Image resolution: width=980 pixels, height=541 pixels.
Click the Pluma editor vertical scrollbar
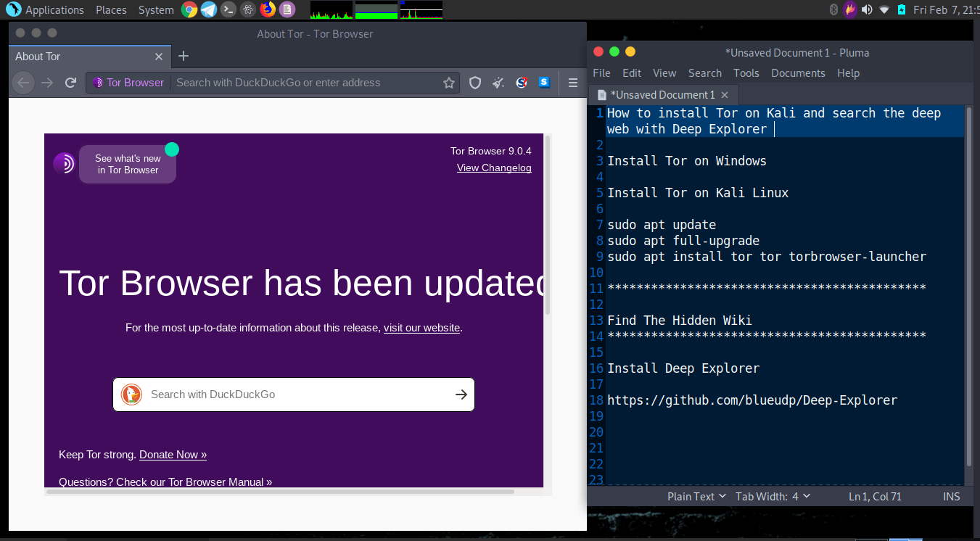tap(969, 286)
